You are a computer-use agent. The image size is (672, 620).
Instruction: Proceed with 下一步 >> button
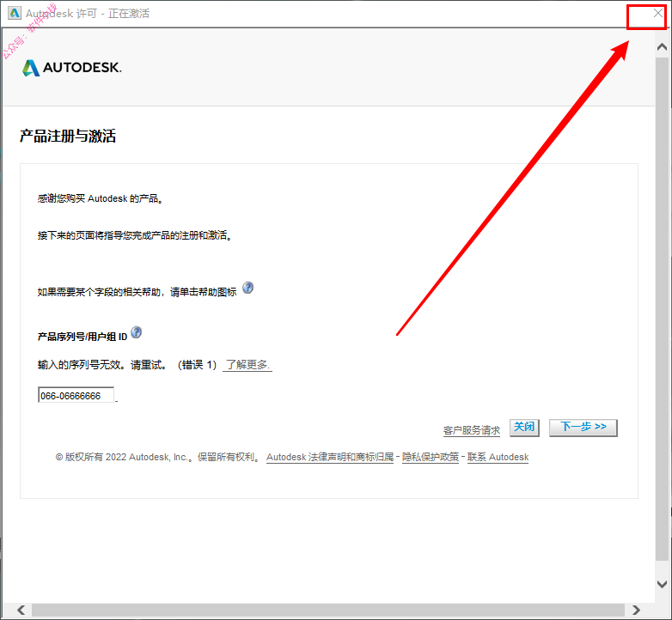click(583, 428)
